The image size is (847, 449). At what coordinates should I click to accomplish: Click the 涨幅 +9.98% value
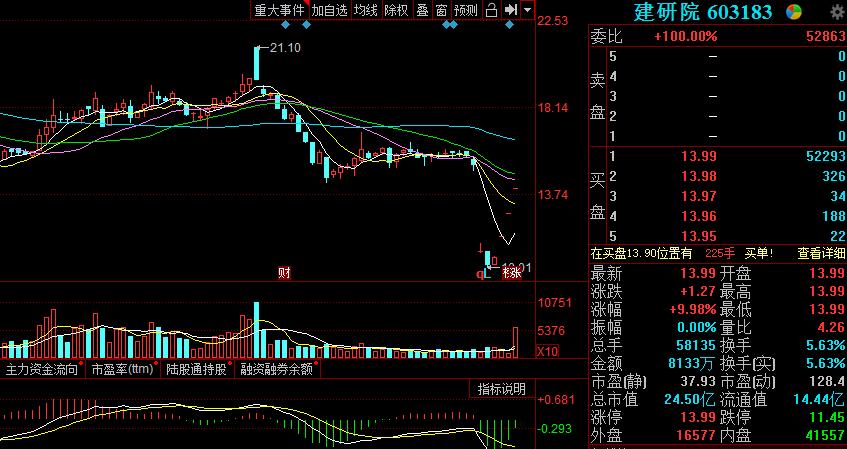pos(693,309)
